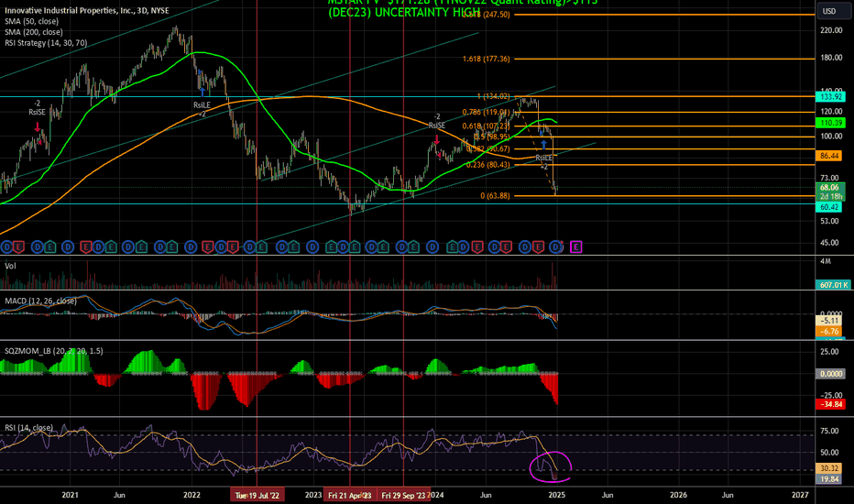
Task: Click the 2026 label on the time axis
Action: (x=678, y=495)
